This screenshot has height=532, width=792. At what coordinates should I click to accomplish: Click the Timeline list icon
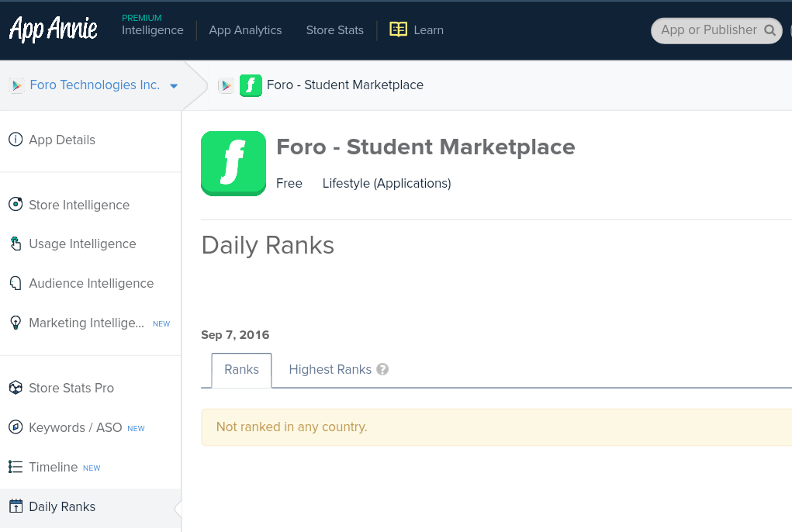click(x=15, y=467)
